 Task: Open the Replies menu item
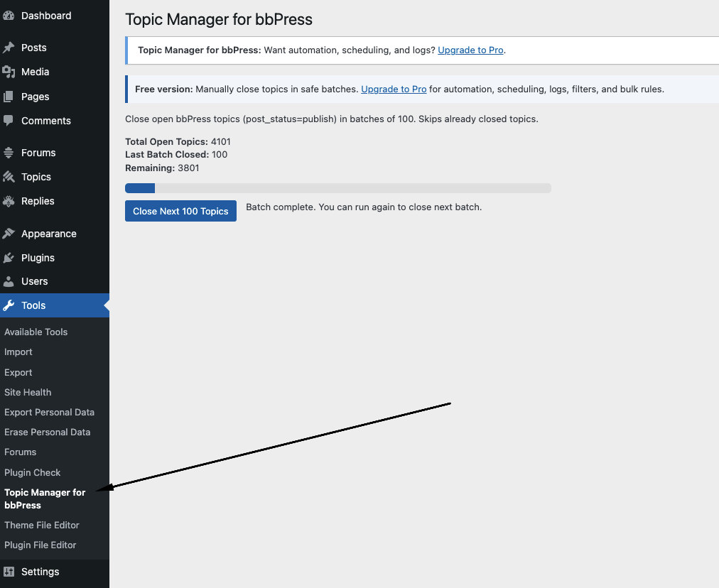click(x=38, y=201)
